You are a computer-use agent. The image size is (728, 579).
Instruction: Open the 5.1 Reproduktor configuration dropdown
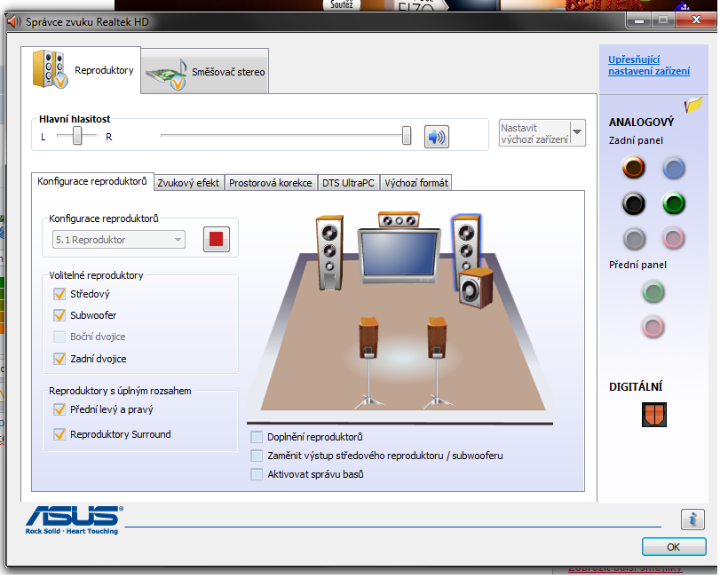tap(119, 240)
